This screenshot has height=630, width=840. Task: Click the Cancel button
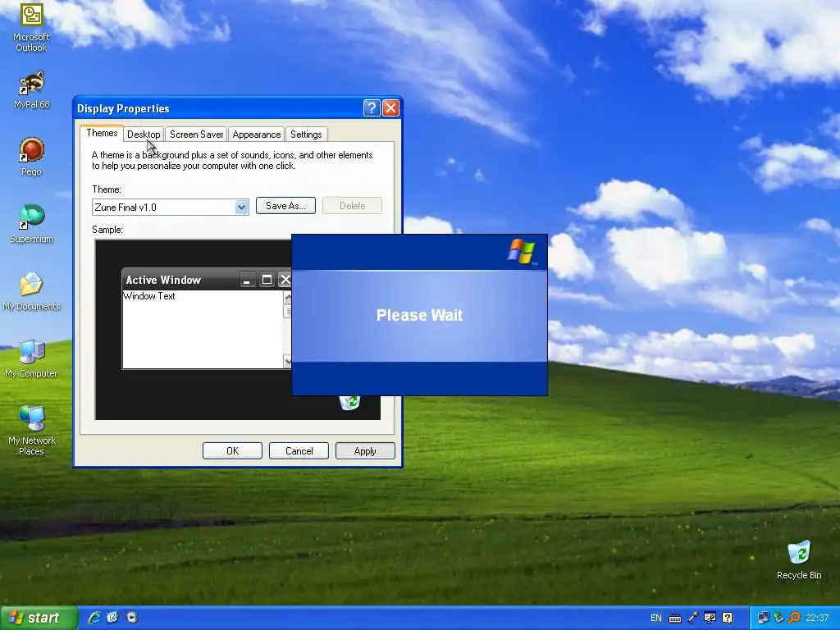299,451
